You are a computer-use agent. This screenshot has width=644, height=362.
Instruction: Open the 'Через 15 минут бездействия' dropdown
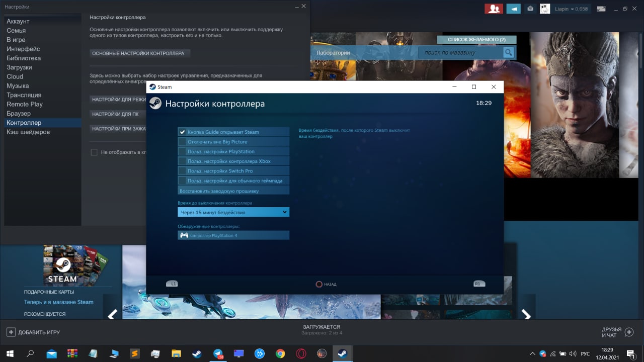pyautogui.click(x=233, y=212)
